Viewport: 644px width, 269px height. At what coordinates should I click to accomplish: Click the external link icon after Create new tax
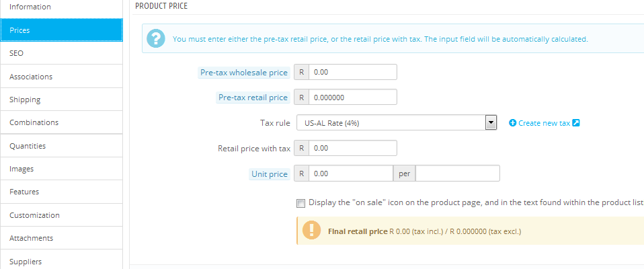576,123
